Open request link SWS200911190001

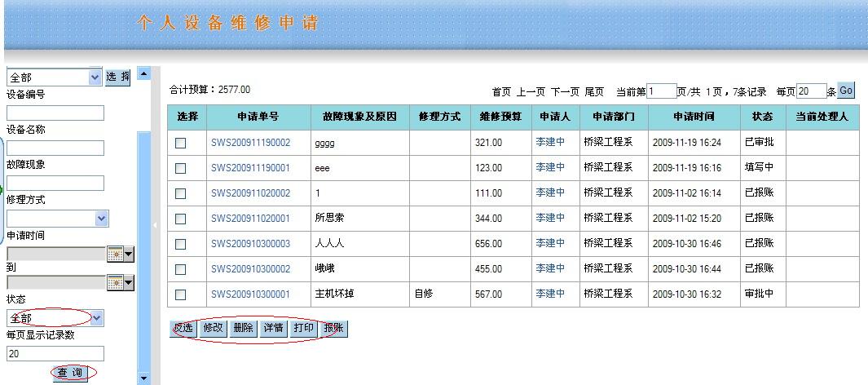click(x=250, y=168)
